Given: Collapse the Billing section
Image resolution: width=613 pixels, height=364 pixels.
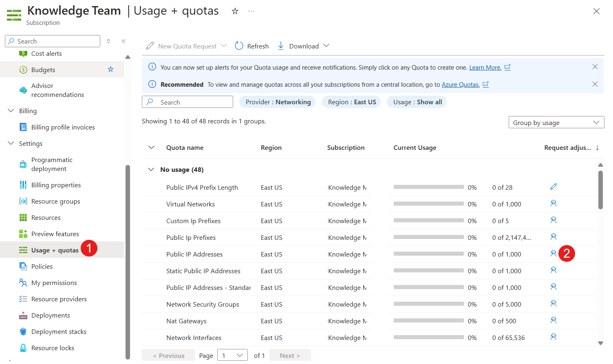Looking at the screenshot, I should (x=11, y=111).
